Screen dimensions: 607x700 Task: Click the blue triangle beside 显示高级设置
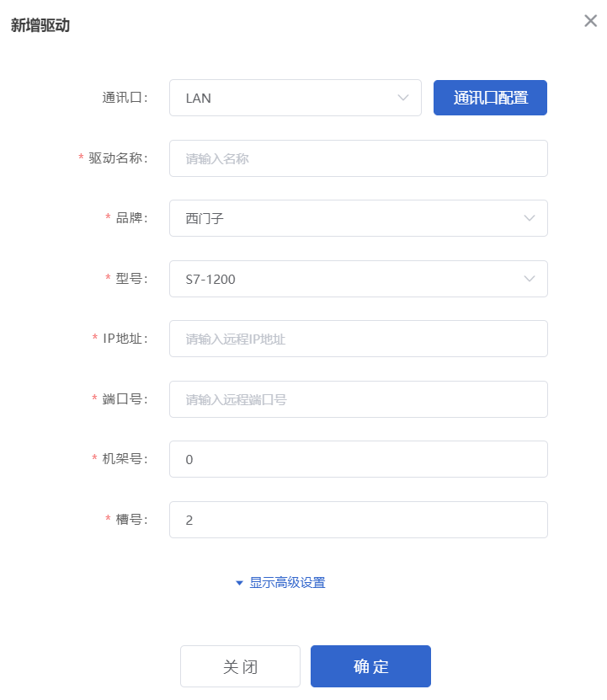[x=239, y=583]
